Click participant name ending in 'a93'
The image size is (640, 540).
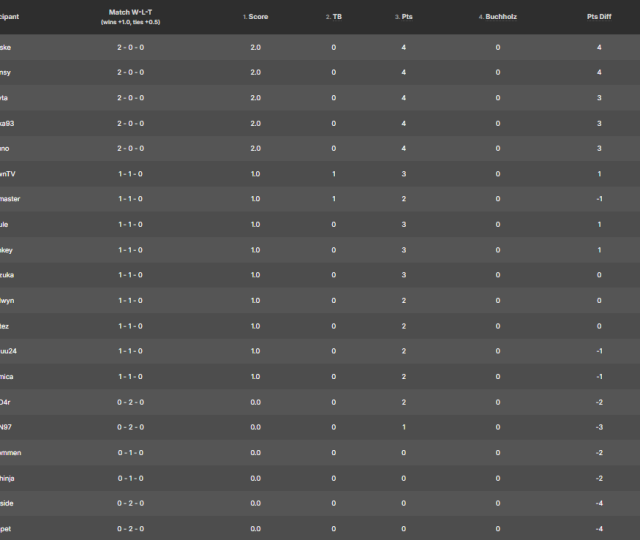click(8, 123)
